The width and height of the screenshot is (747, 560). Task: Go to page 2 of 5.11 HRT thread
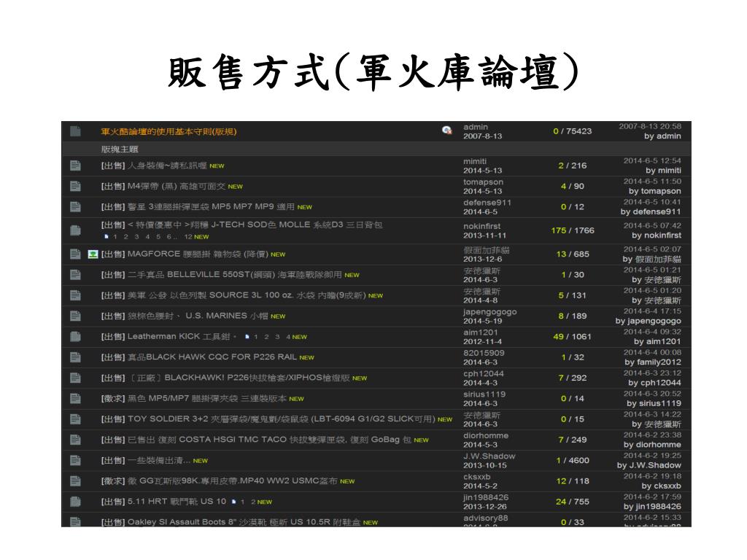253,502
